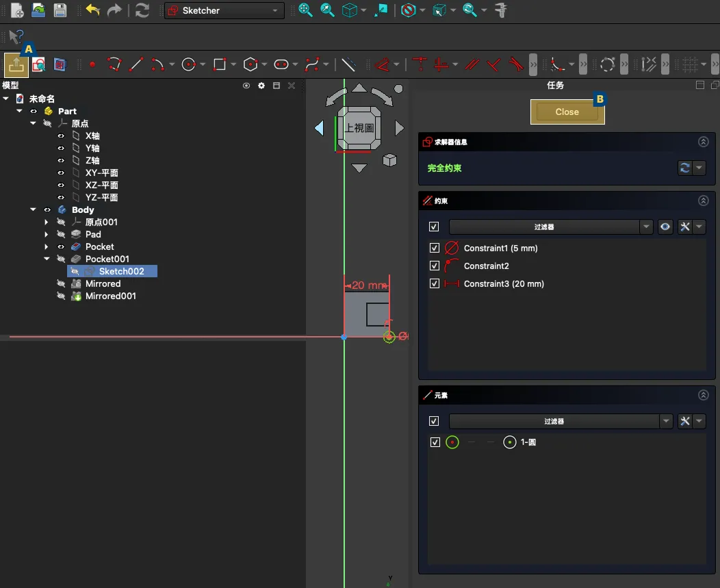
Task: Select Sketch002 in the model tree
Action: (x=121, y=271)
